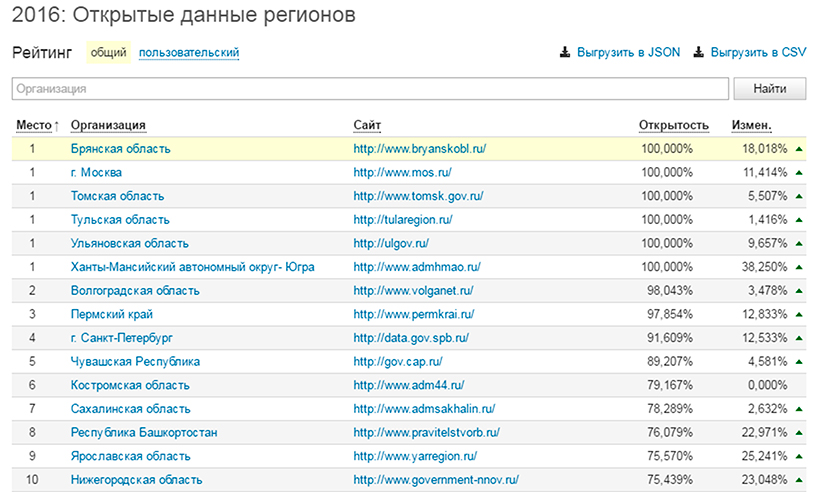Screen dimensions: 820x492
Task: Focus the Организация search field
Action: point(370,89)
